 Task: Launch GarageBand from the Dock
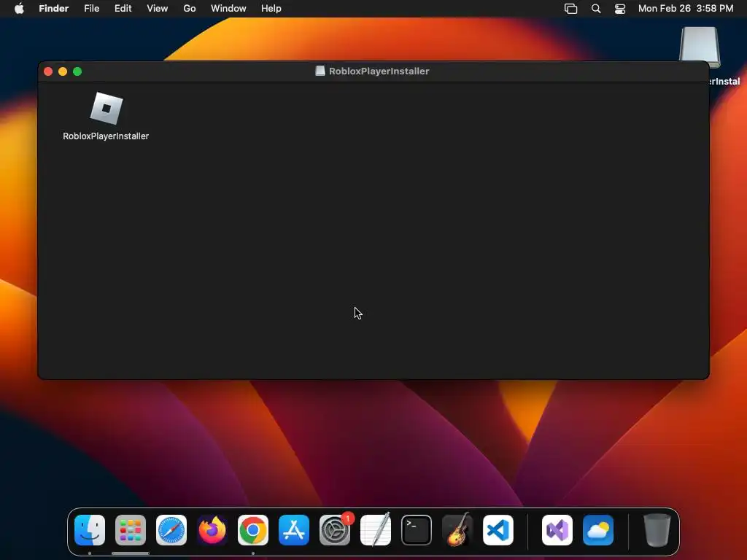pyautogui.click(x=457, y=530)
